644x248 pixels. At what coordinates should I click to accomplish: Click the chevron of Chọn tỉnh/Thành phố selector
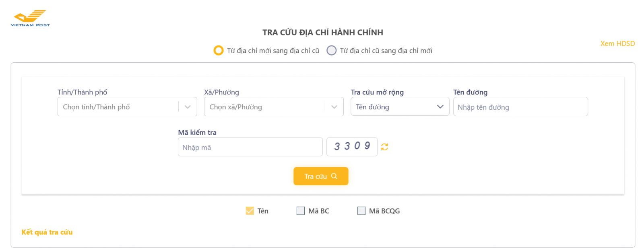click(x=187, y=107)
